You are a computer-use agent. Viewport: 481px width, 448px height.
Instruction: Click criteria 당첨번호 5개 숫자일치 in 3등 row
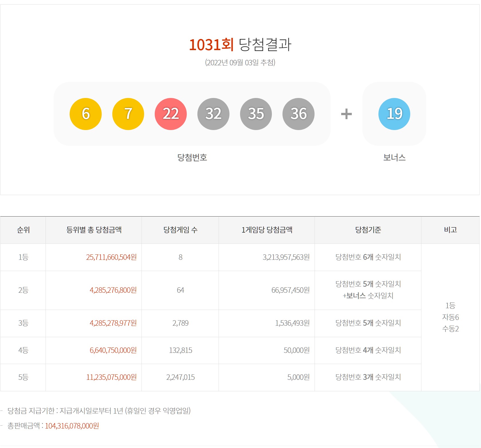pyautogui.click(x=368, y=323)
